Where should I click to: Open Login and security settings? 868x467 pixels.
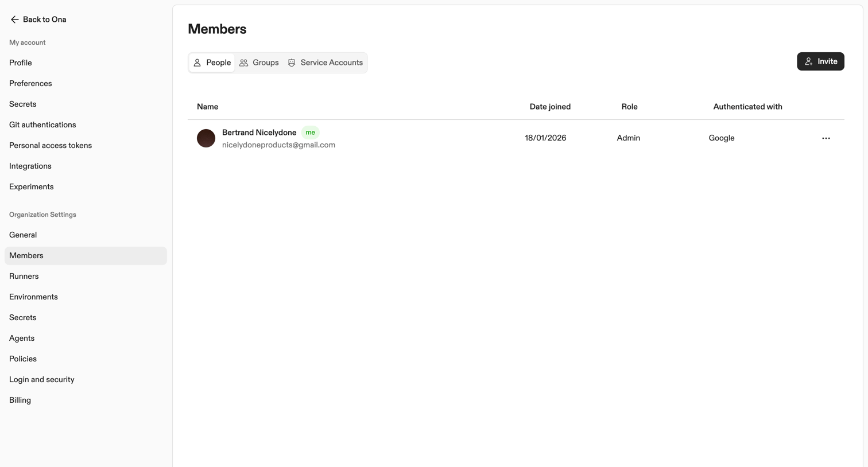pyautogui.click(x=42, y=379)
